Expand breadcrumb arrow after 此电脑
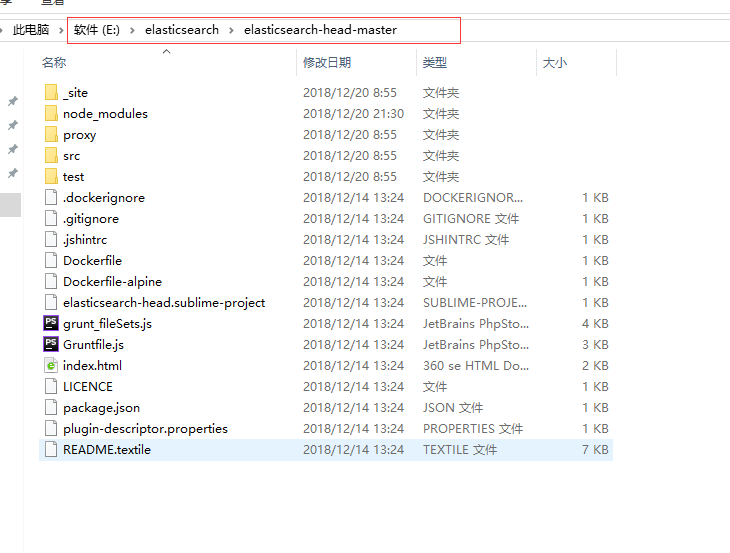 click(59, 30)
